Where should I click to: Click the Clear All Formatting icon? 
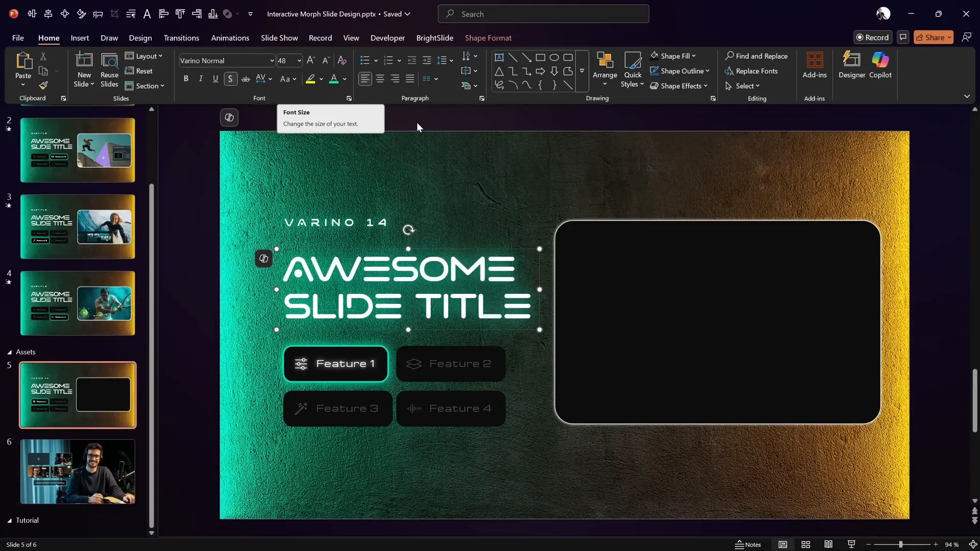click(x=342, y=60)
